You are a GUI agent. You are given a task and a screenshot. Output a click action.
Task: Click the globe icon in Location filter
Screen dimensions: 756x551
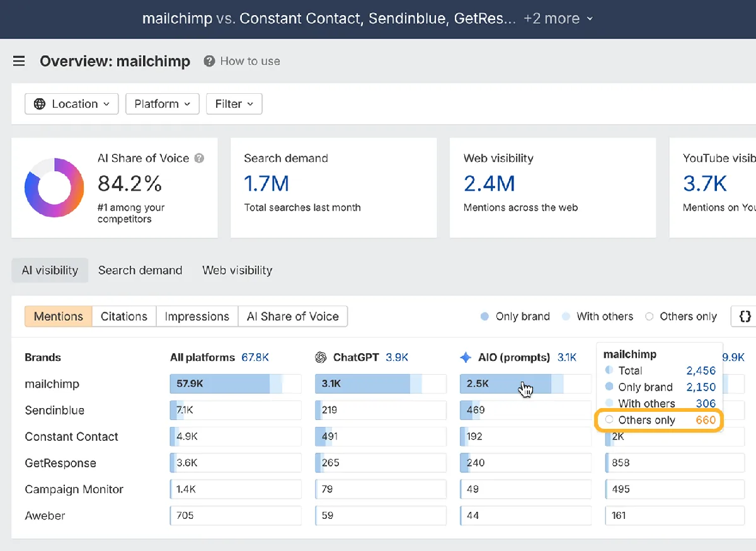[x=40, y=104]
